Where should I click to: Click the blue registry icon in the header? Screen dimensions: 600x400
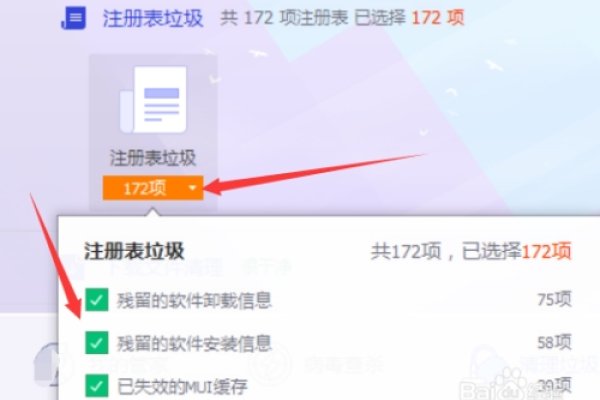pyautogui.click(x=73, y=18)
